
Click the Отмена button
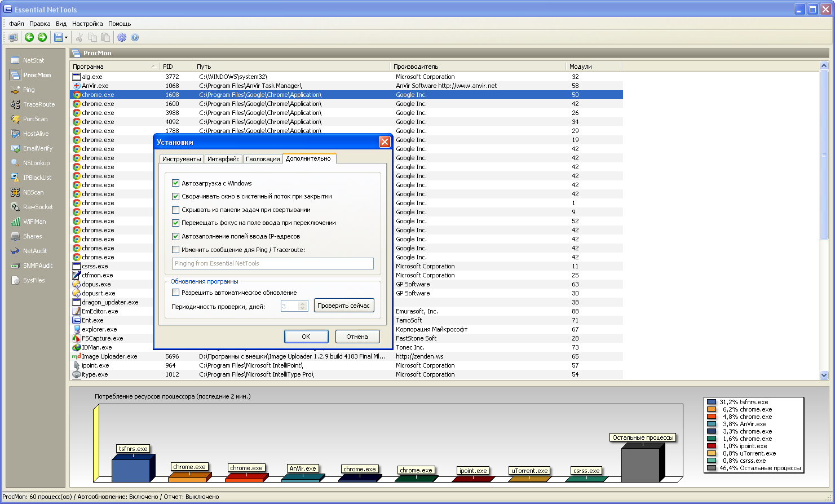(x=357, y=337)
